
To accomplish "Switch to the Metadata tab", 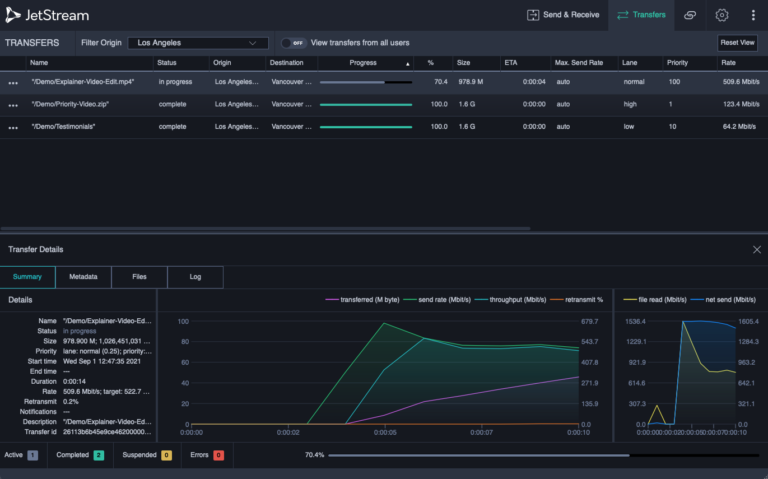I will click(x=83, y=276).
